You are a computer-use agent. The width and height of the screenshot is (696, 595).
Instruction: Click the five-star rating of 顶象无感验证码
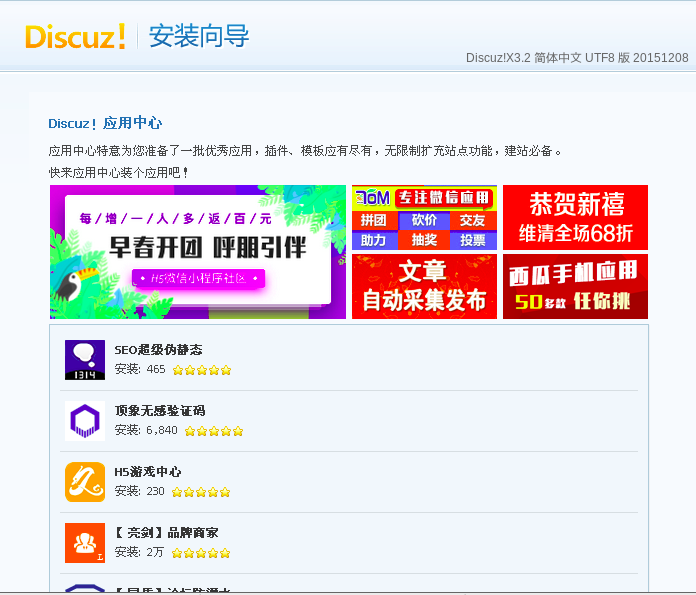coord(214,431)
